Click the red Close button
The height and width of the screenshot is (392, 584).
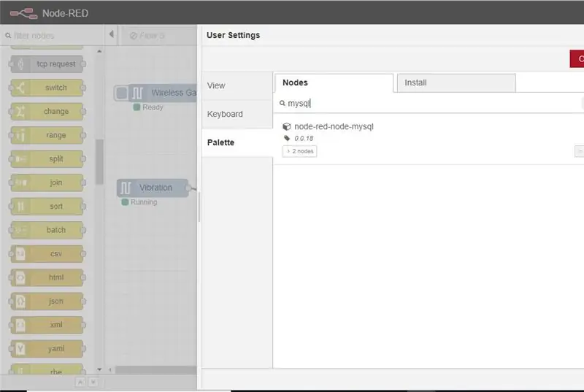point(577,59)
